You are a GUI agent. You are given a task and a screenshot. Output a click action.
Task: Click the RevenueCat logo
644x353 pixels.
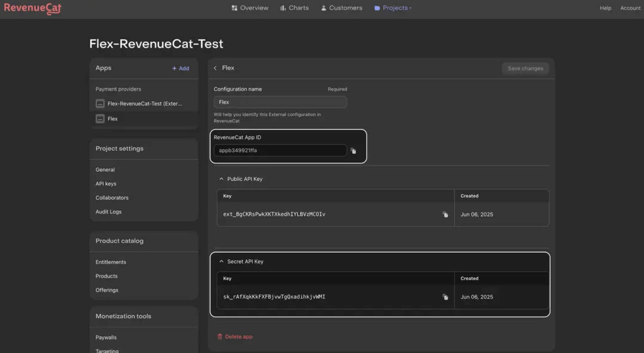pyautogui.click(x=32, y=8)
